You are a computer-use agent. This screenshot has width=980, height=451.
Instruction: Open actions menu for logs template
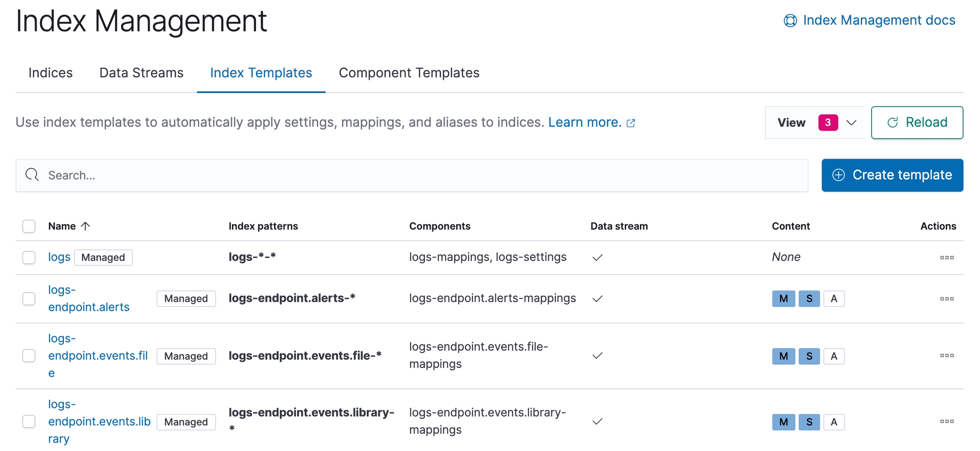click(x=946, y=258)
